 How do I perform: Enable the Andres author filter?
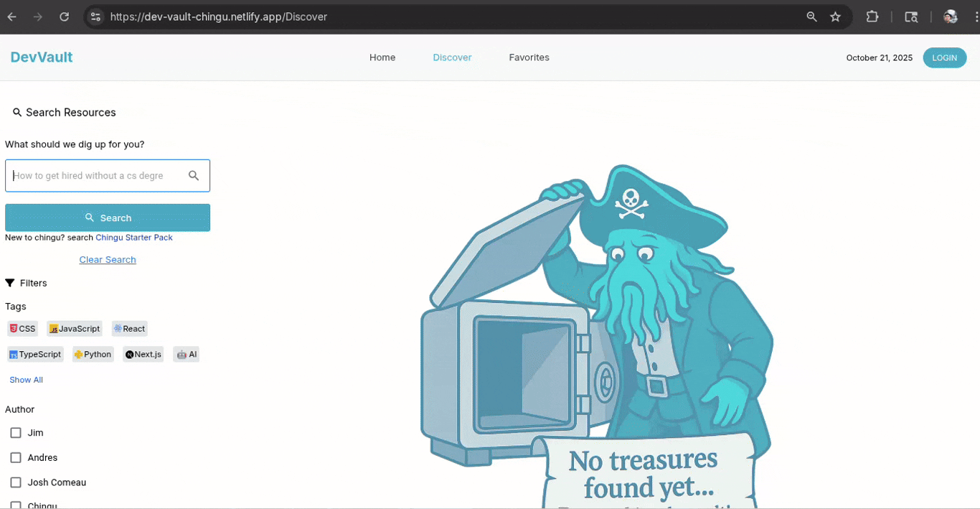(15, 457)
